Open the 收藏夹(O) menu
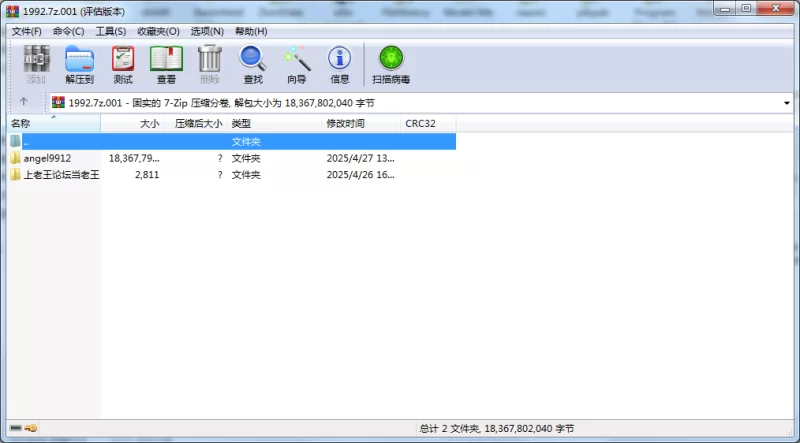The height and width of the screenshot is (443, 800). [158, 31]
